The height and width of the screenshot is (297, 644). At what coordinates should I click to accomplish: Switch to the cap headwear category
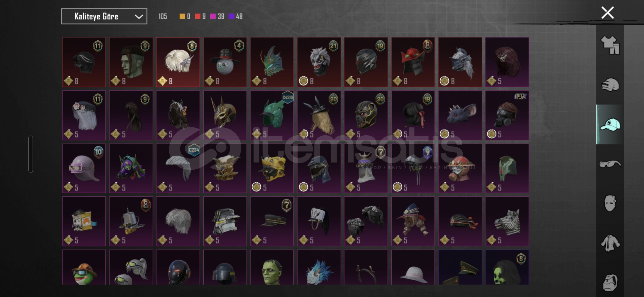(x=610, y=124)
